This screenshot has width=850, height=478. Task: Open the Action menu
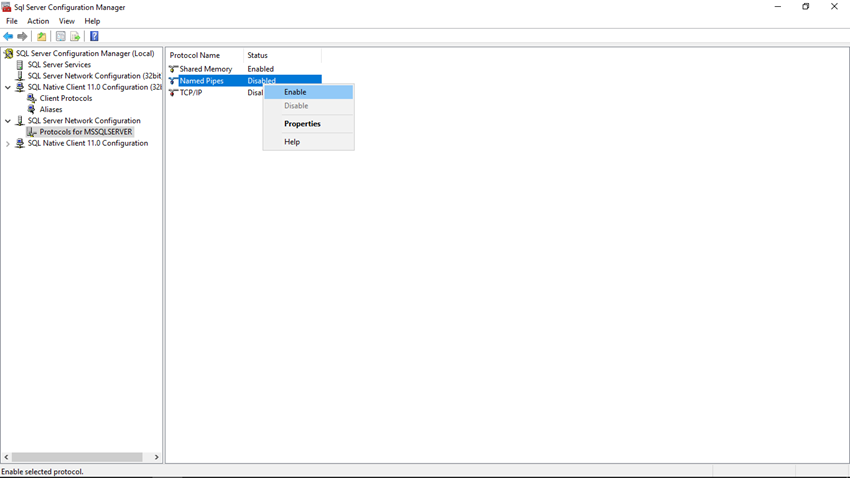coord(38,21)
